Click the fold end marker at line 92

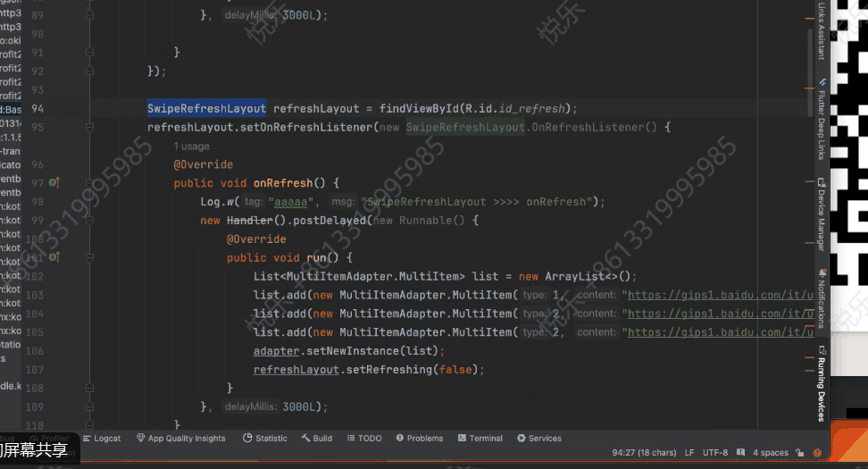coord(89,71)
